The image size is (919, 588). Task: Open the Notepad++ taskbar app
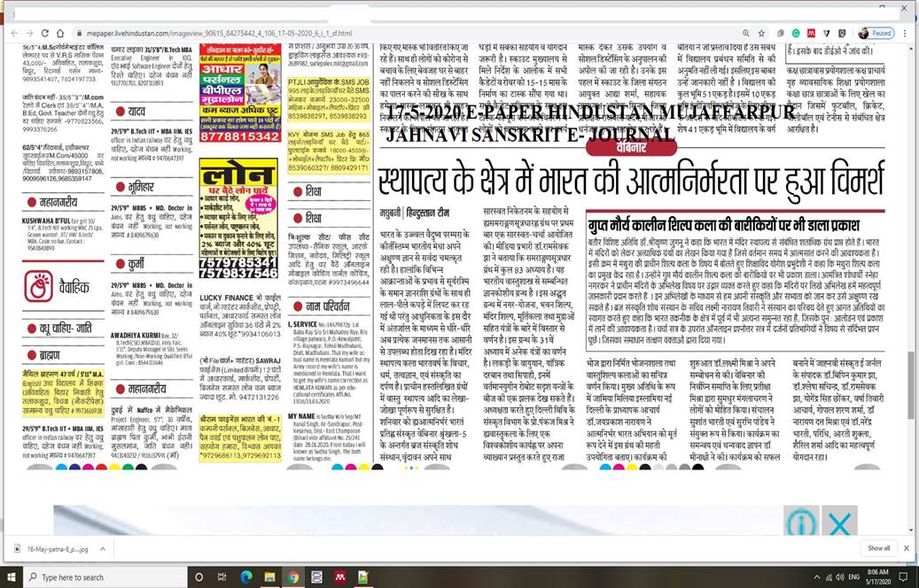(363, 577)
